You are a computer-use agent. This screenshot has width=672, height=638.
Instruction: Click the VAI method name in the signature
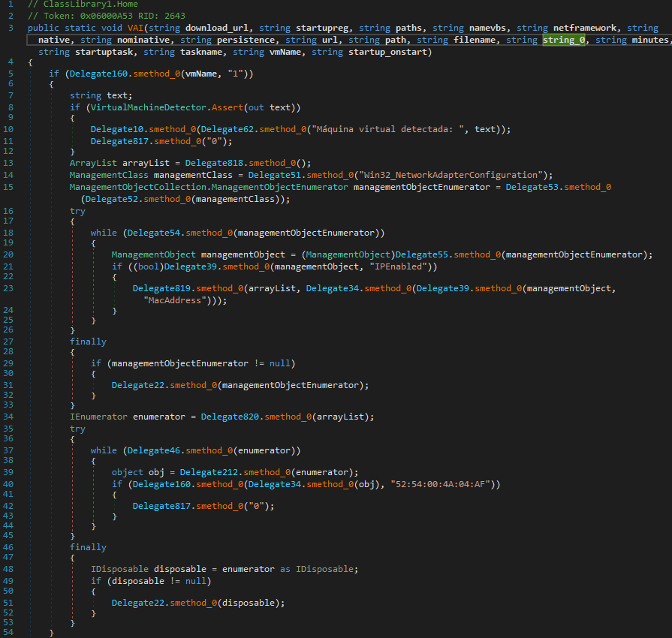(x=135, y=28)
